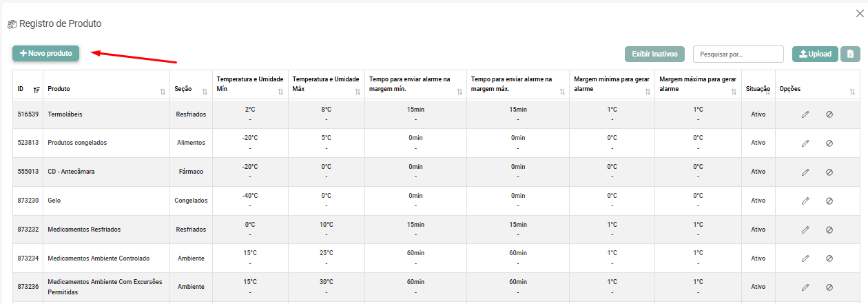Deactivate Medicamentos Ambiente Com Excursões Permitidas

point(829,287)
